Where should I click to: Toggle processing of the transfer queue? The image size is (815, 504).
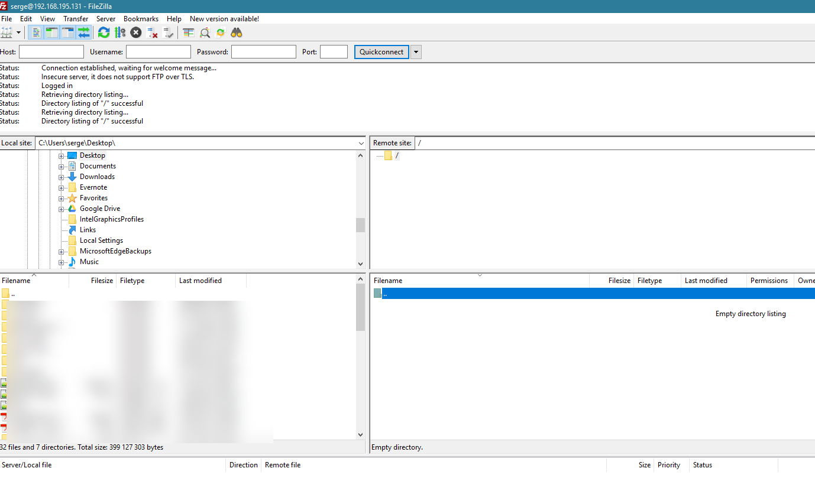point(120,32)
